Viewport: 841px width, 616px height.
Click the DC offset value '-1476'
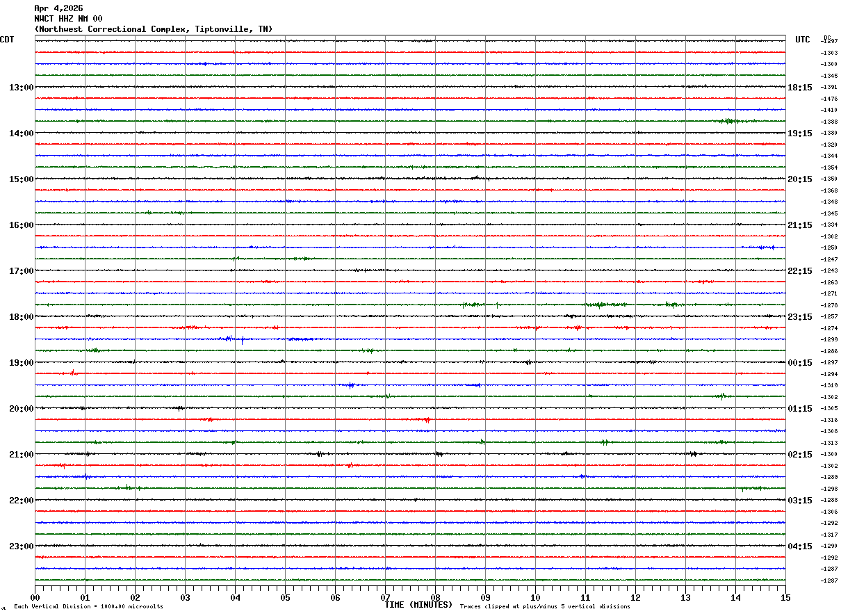[828, 99]
